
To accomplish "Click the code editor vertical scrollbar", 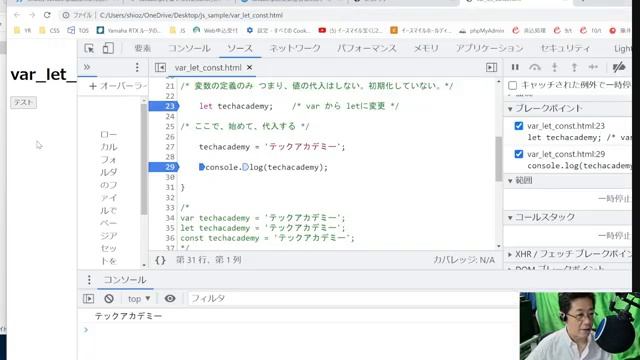I will (499, 159).
